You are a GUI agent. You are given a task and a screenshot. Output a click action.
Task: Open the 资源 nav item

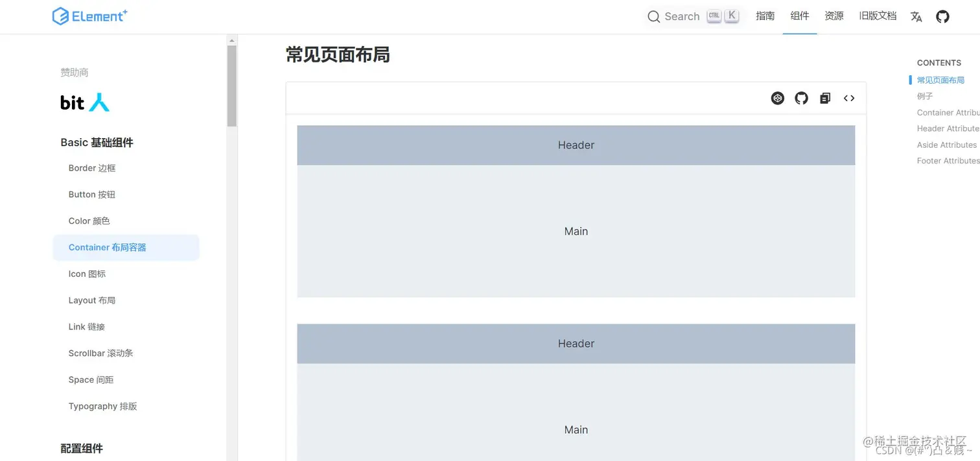pos(834,16)
